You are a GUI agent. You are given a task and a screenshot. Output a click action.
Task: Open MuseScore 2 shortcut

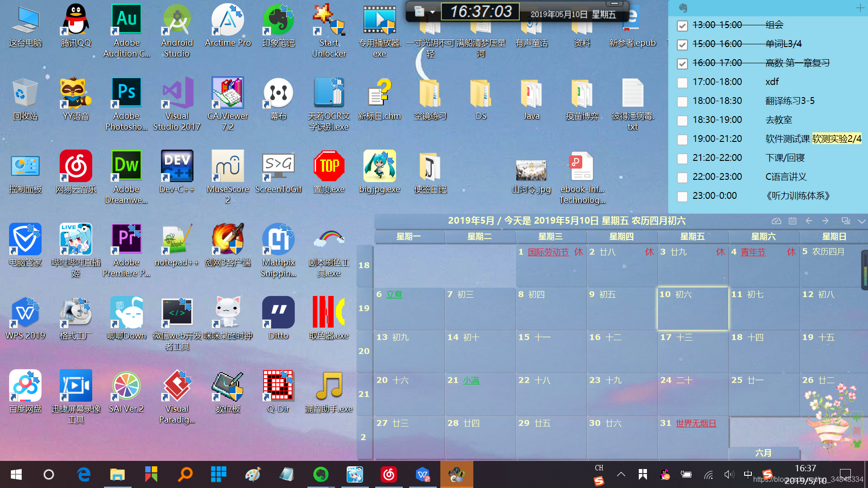tap(227, 177)
